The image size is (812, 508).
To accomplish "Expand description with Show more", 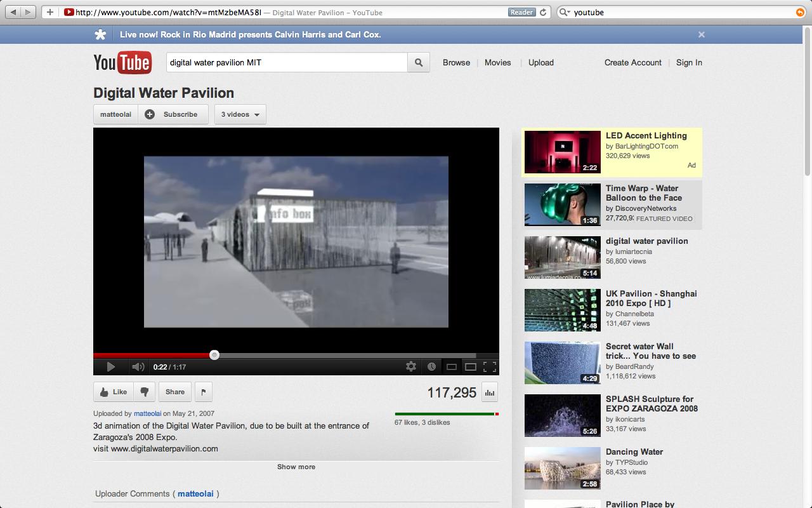I will [x=296, y=467].
